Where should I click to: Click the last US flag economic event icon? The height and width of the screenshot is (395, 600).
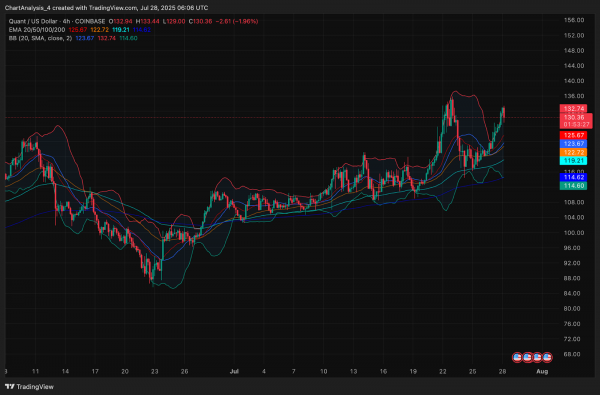point(547,357)
